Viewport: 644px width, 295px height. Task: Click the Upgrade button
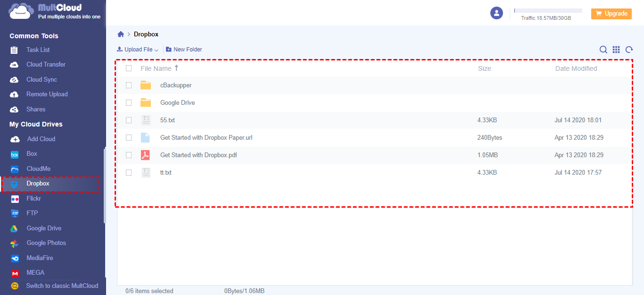pos(611,14)
